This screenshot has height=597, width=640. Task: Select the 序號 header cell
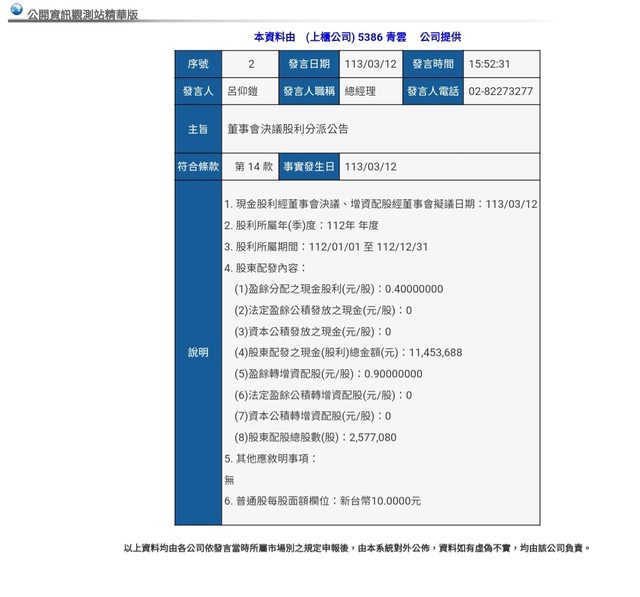[x=198, y=64]
